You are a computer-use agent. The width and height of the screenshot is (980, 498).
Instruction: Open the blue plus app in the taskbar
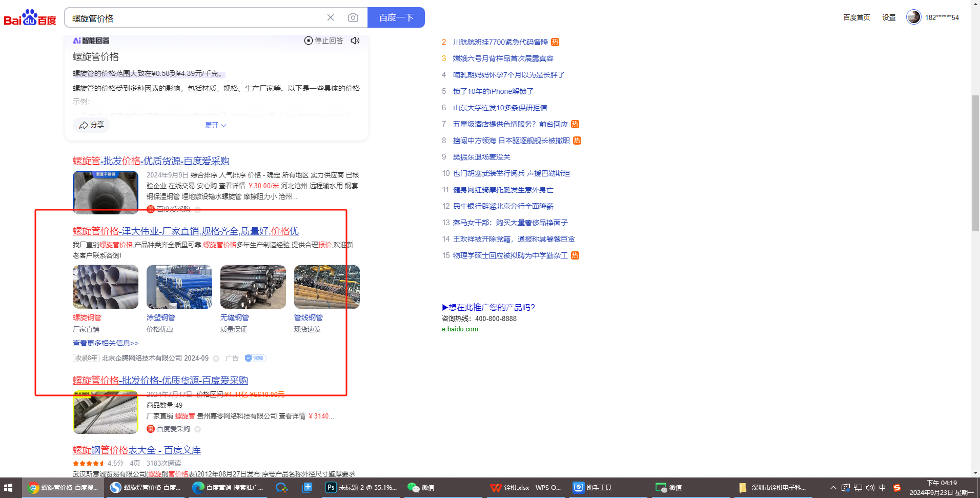307,488
